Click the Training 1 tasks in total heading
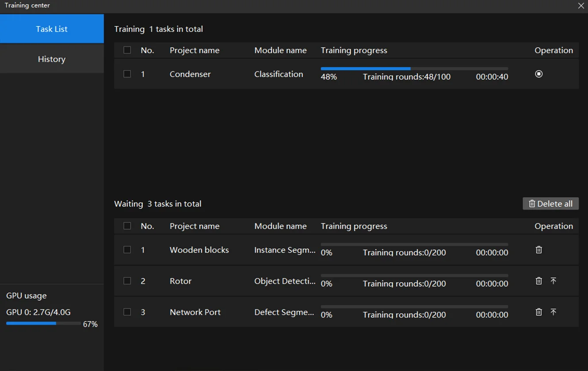Image resolution: width=588 pixels, height=371 pixels. (x=159, y=29)
